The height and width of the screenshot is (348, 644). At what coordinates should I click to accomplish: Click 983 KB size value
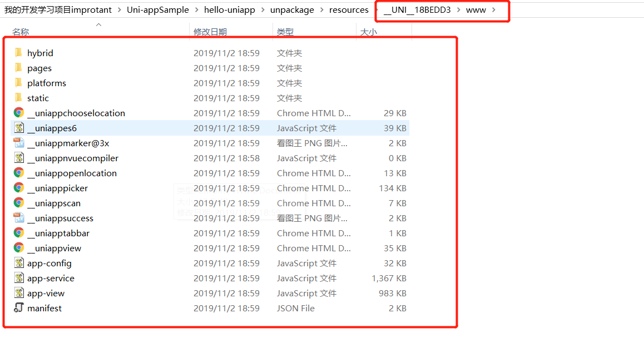coord(392,293)
